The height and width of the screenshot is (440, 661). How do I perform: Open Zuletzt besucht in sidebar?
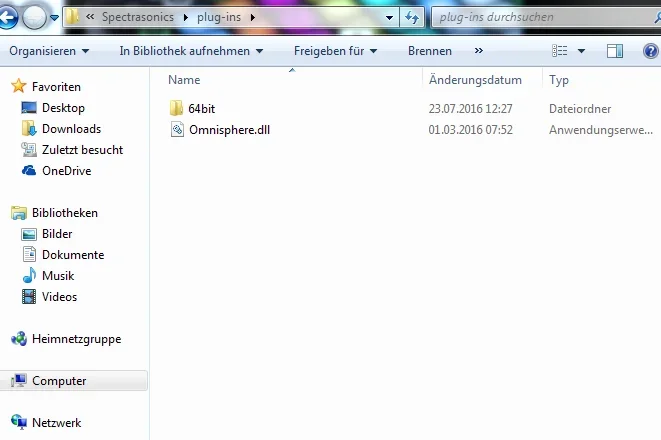82,150
